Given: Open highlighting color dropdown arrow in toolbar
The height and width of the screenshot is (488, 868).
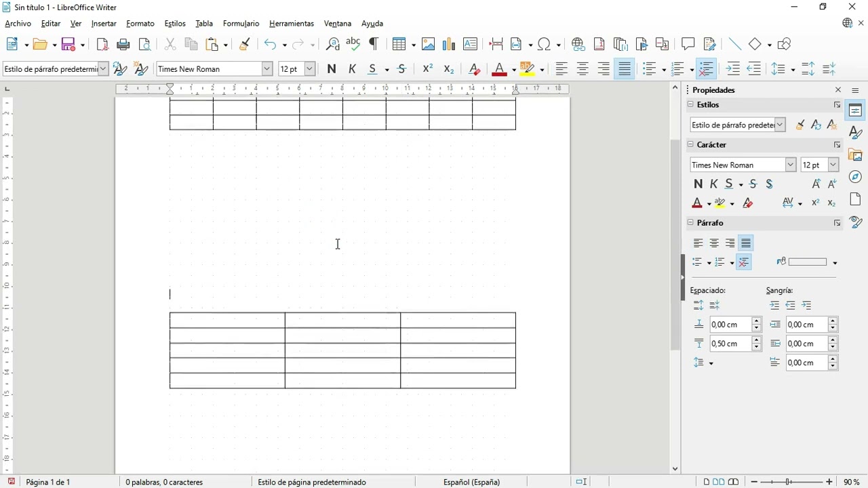Looking at the screenshot, I should click(542, 69).
